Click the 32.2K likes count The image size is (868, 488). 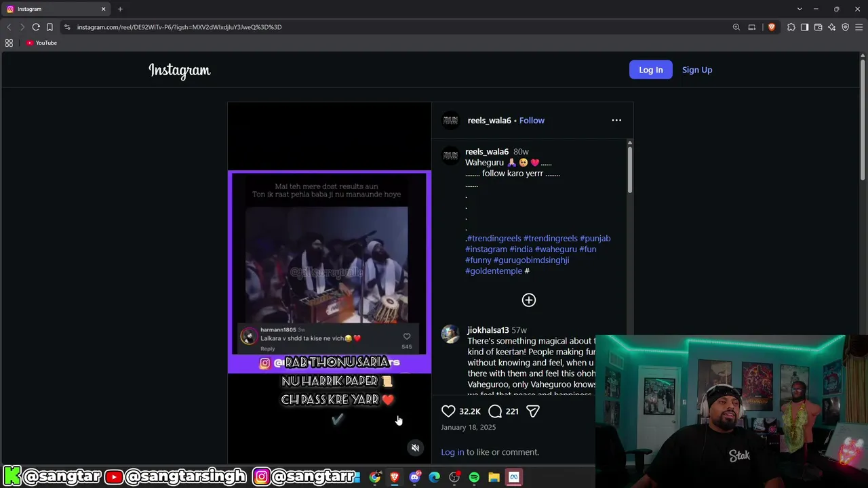click(470, 411)
